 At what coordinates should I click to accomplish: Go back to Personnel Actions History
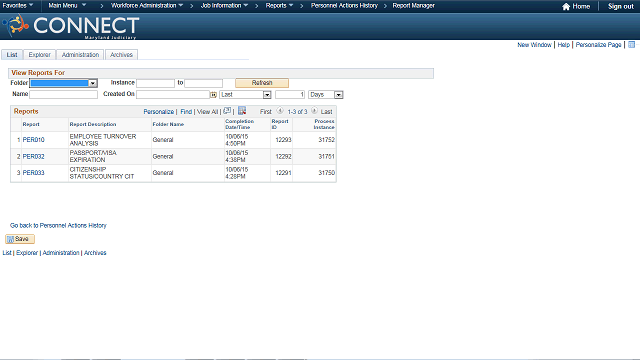(x=58, y=225)
